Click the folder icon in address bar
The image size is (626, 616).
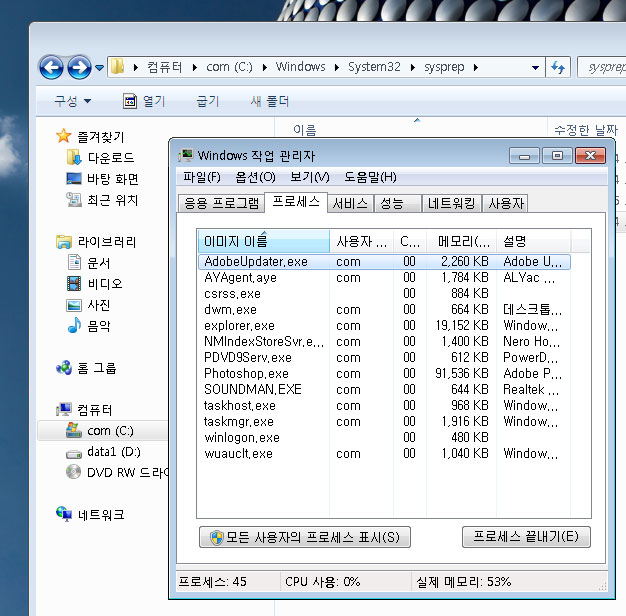point(117,66)
